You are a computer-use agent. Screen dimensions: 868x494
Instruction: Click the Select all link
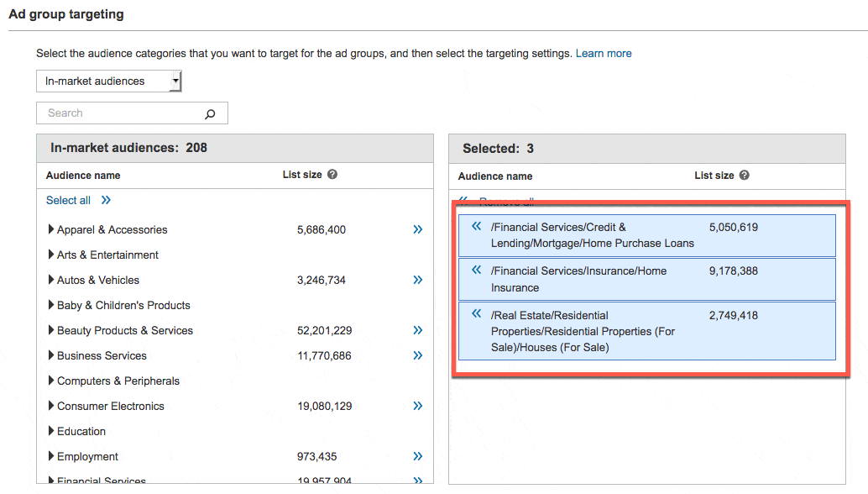click(x=68, y=200)
